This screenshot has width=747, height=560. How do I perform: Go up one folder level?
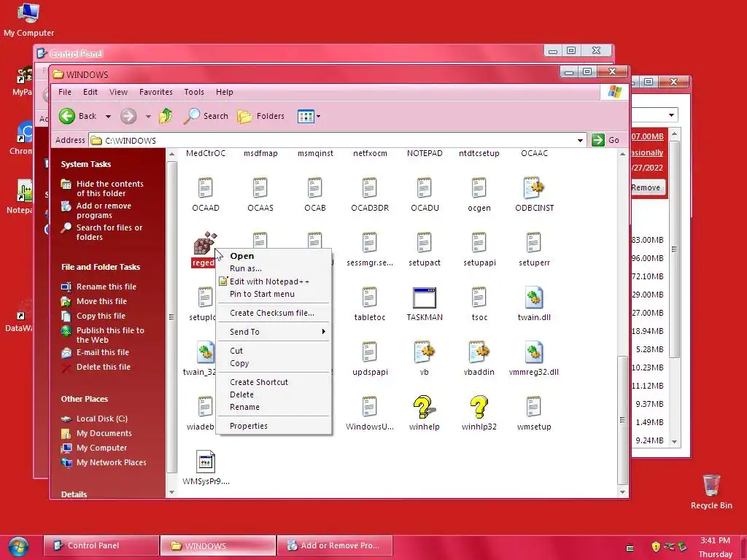pos(166,116)
